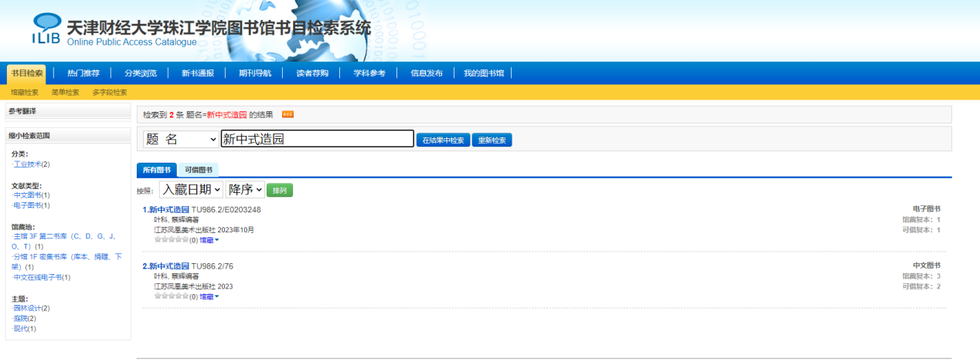
Task: Click star rating of first result
Action: point(171,240)
